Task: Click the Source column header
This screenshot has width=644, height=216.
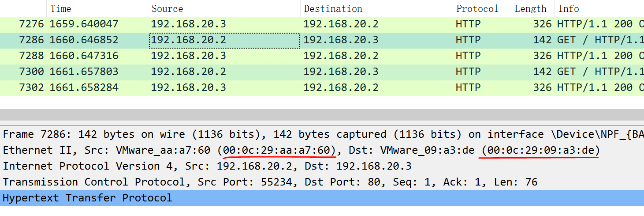Action: coord(167,8)
